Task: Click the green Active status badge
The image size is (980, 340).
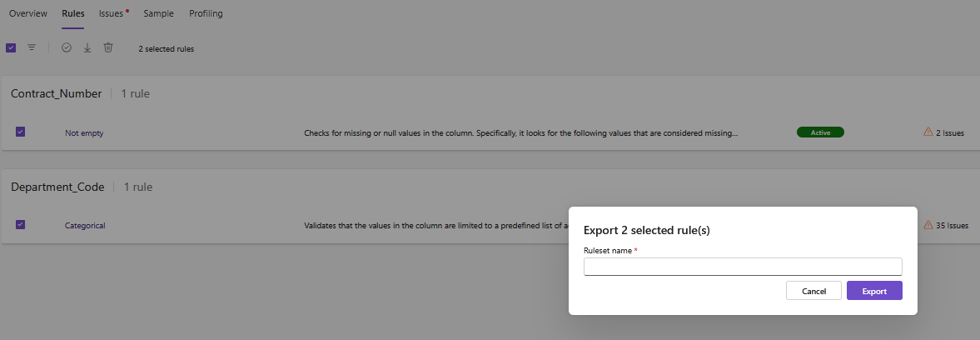Action: coord(820,132)
